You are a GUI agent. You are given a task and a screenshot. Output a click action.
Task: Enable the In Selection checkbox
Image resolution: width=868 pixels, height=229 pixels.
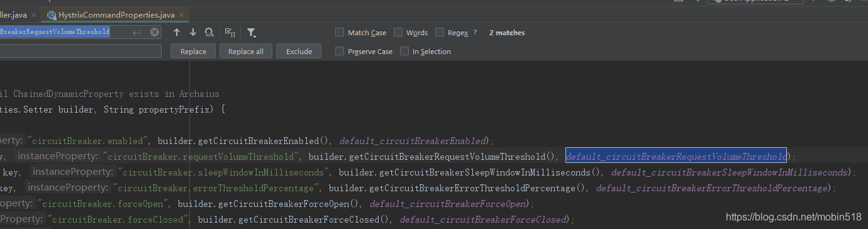(404, 51)
